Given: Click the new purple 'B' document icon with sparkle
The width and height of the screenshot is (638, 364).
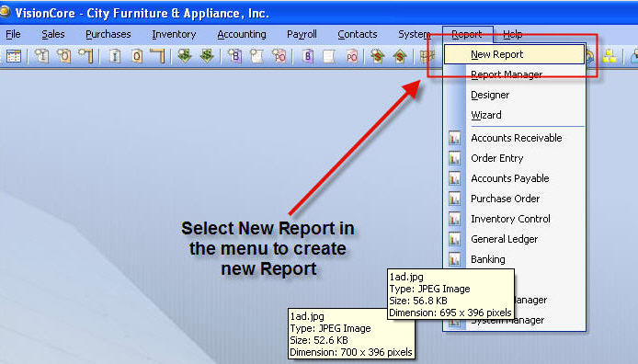Looking at the screenshot, I should point(234,56).
